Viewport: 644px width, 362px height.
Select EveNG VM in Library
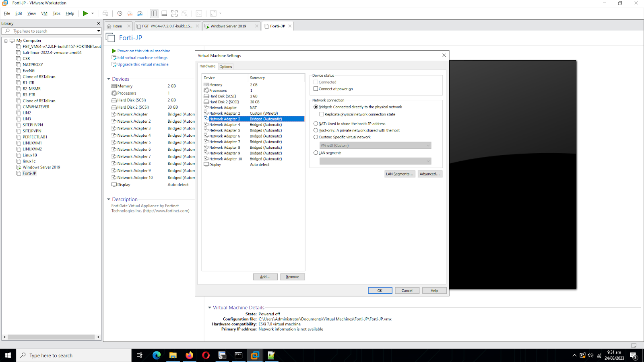click(29, 71)
